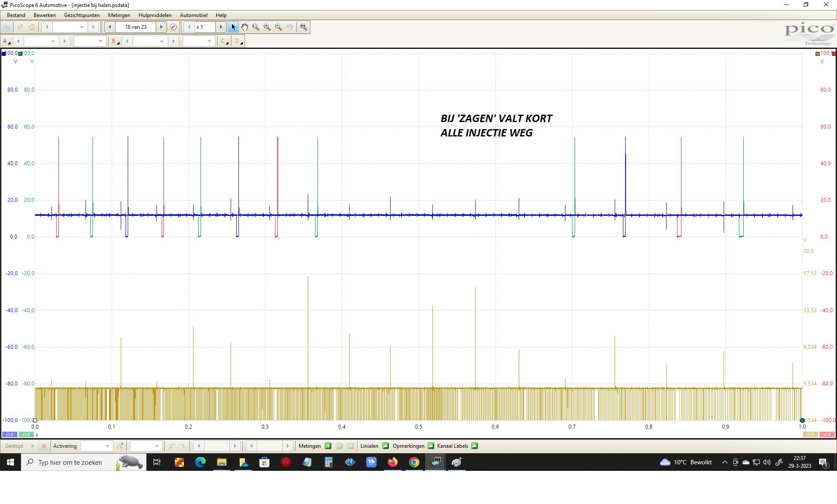Viewport: 837px width, 504px height.
Task: Toggle Opmerkingen notes display
Action: click(x=431, y=446)
